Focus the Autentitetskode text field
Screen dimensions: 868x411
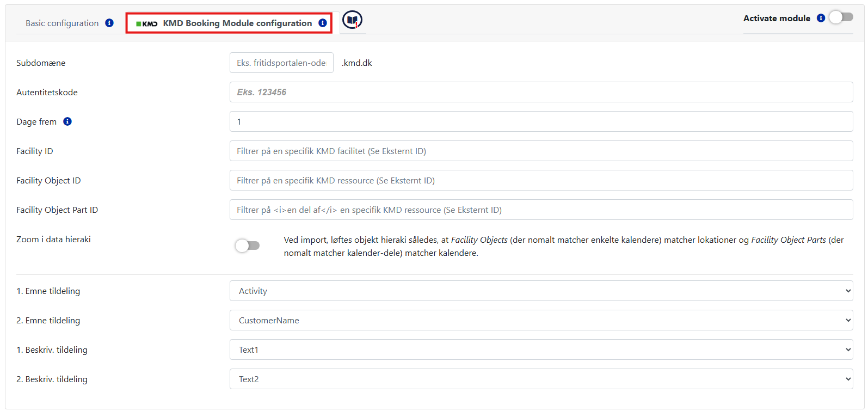point(541,92)
